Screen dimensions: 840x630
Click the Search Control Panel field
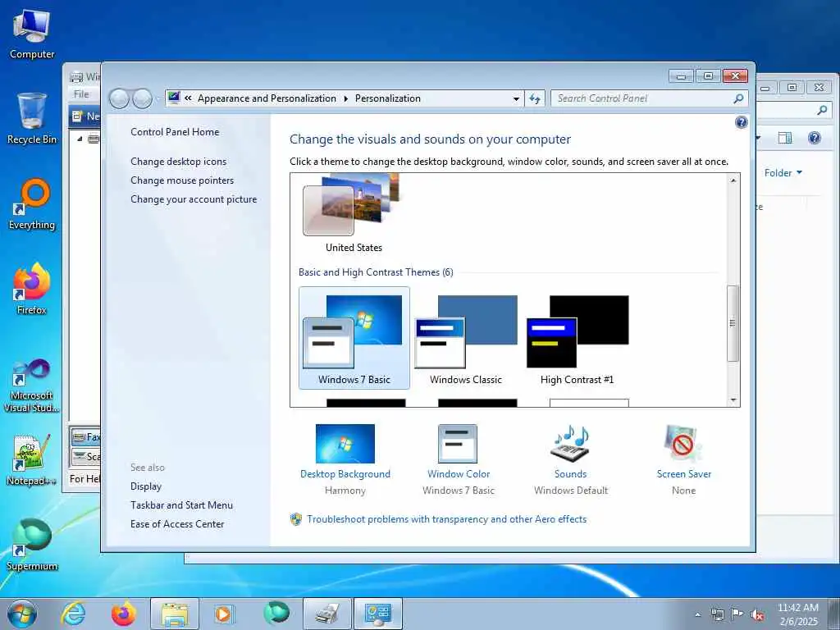[x=643, y=98]
